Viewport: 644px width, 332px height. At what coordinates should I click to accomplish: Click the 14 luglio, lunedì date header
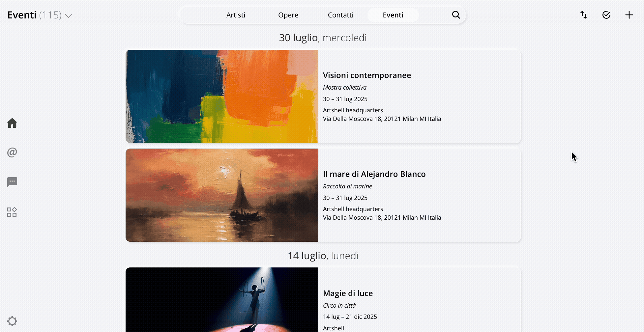(323, 256)
